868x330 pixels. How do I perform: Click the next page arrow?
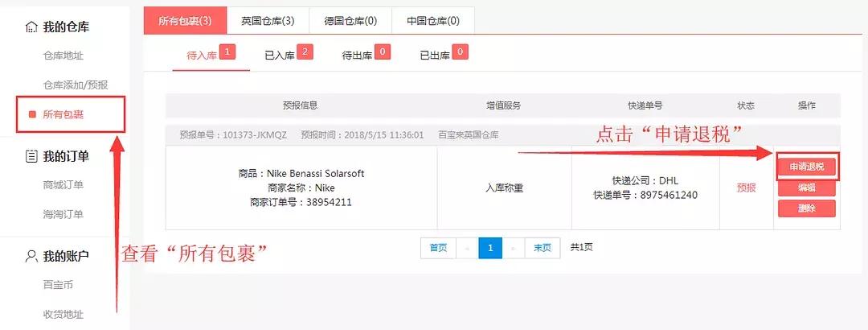513,248
